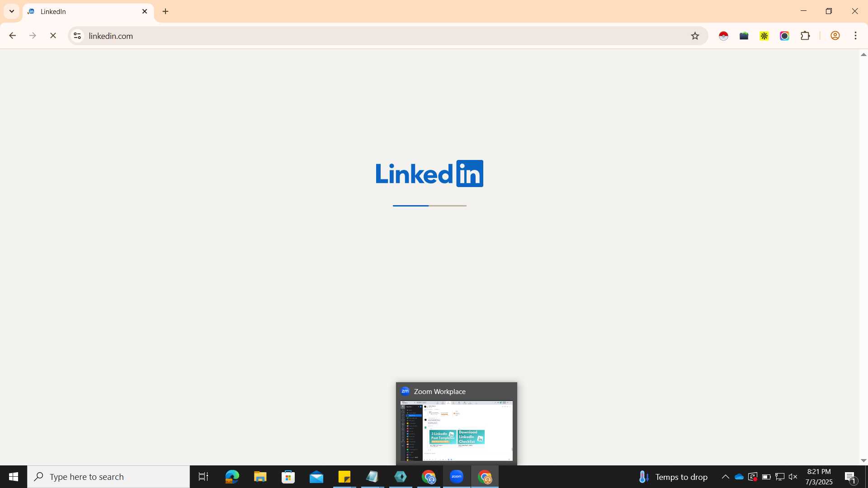Switch to Zoom from the taskbar
Viewport: 868px width, 488px height.
[457, 477]
